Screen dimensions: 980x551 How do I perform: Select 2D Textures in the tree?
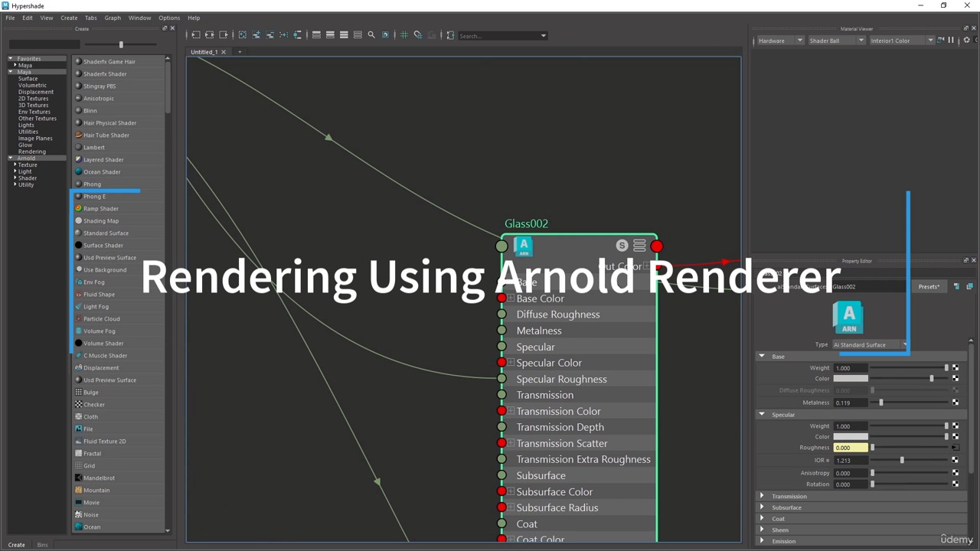click(33, 99)
